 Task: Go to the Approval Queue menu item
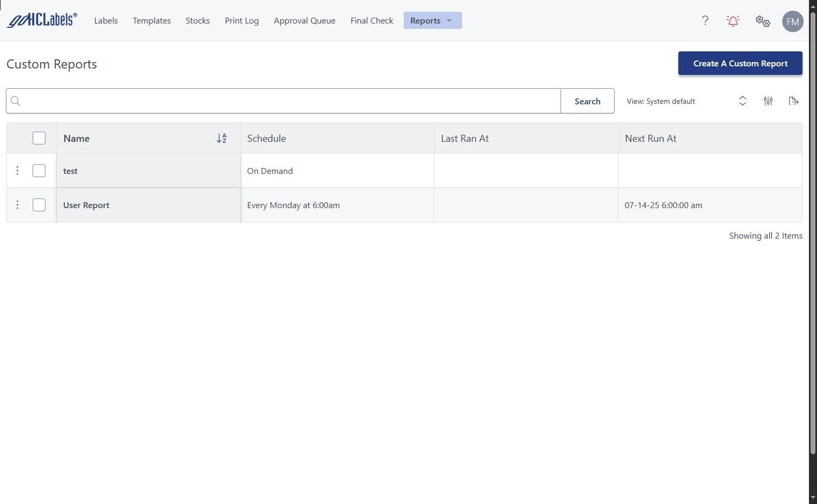tap(304, 21)
